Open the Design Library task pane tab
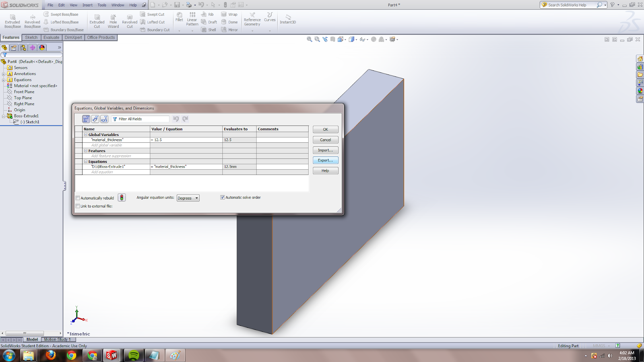Viewport: 644px width, 362px height. pyautogui.click(x=640, y=67)
